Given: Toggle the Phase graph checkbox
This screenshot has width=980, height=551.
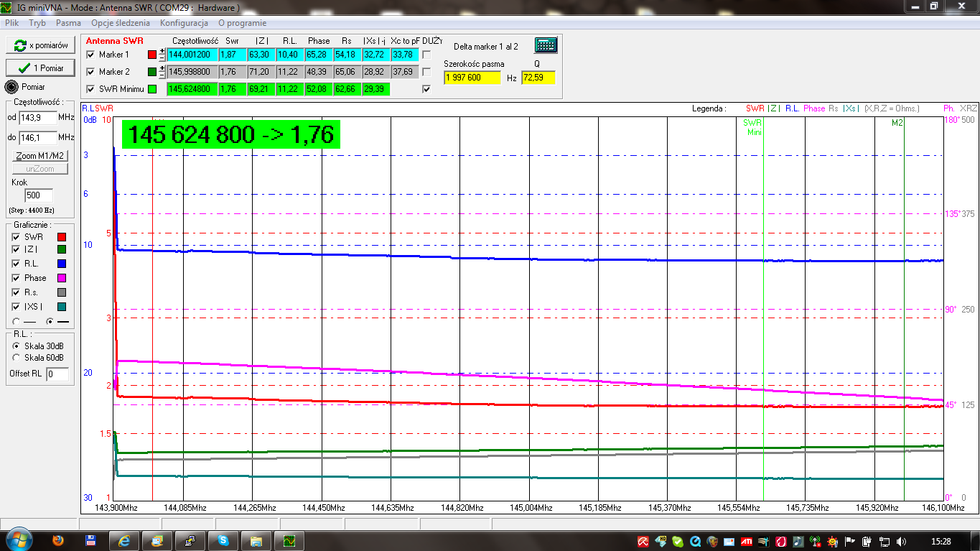Looking at the screenshot, I should coord(16,278).
